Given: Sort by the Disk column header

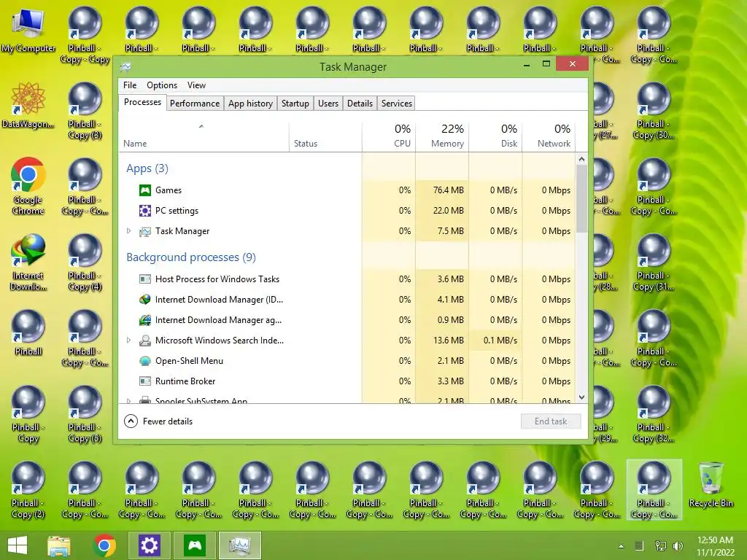Looking at the screenshot, I should 495,136.
